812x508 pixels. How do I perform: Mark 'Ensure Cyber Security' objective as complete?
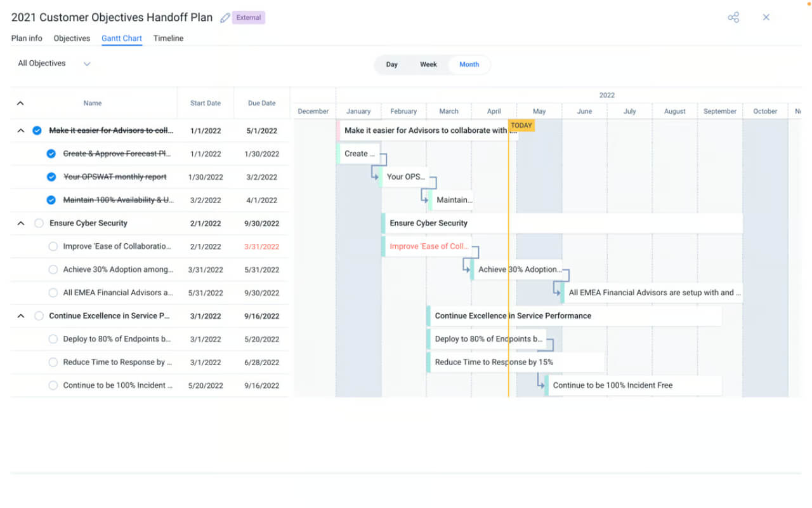(x=39, y=224)
